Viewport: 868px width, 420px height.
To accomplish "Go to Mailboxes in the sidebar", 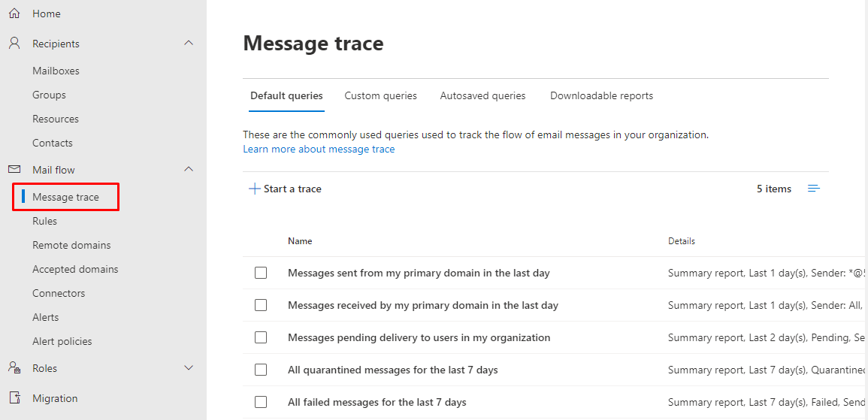I will click(x=56, y=71).
